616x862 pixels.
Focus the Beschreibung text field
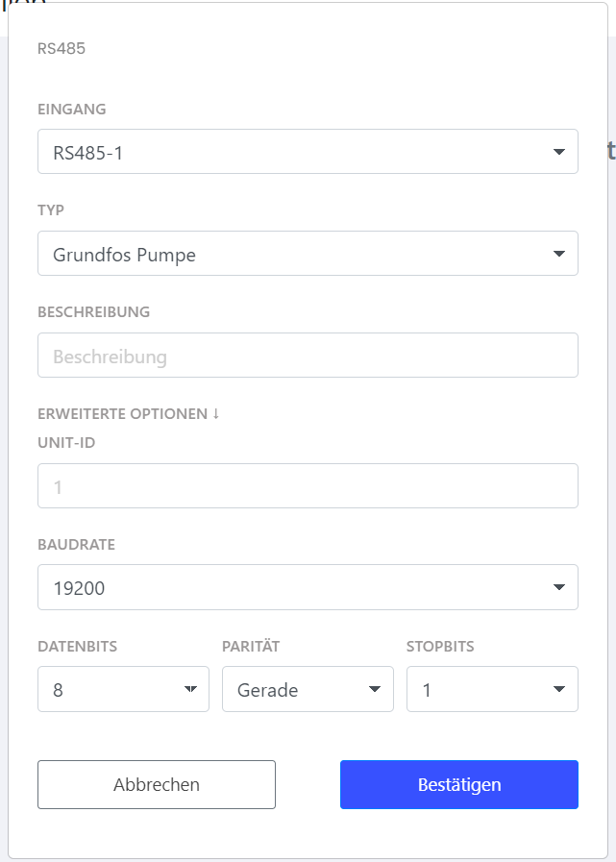coord(308,356)
